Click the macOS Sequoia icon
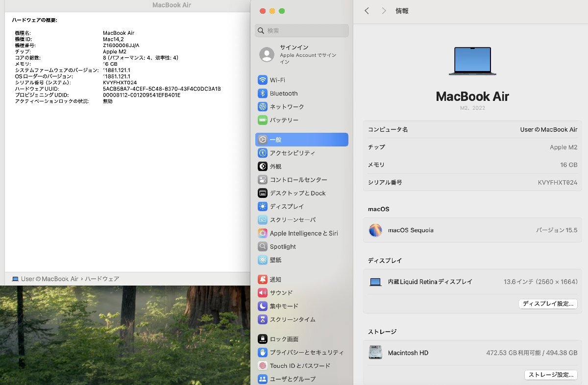Viewport: 588px width, 385px height. point(375,230)
